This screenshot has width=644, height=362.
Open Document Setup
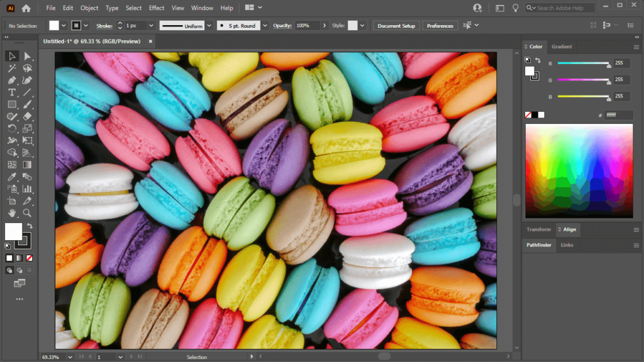pyautogui.click(x=396, y=26)
